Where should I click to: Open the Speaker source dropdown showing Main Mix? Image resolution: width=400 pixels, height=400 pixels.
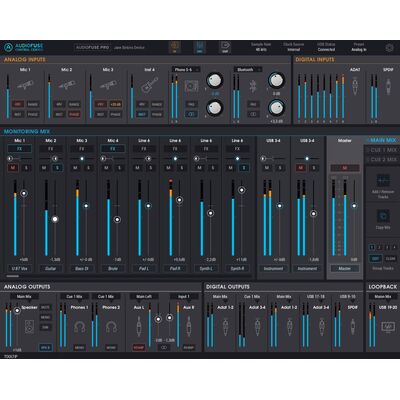coord(24,296)
